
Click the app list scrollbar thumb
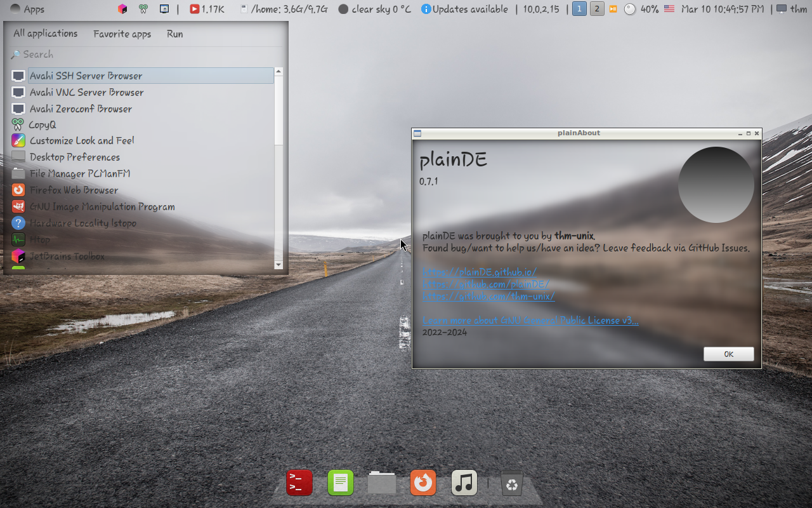[278, 110]
